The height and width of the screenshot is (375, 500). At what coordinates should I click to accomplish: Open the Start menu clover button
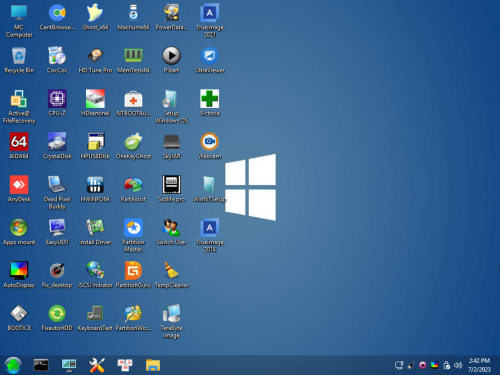coord(13,365)
